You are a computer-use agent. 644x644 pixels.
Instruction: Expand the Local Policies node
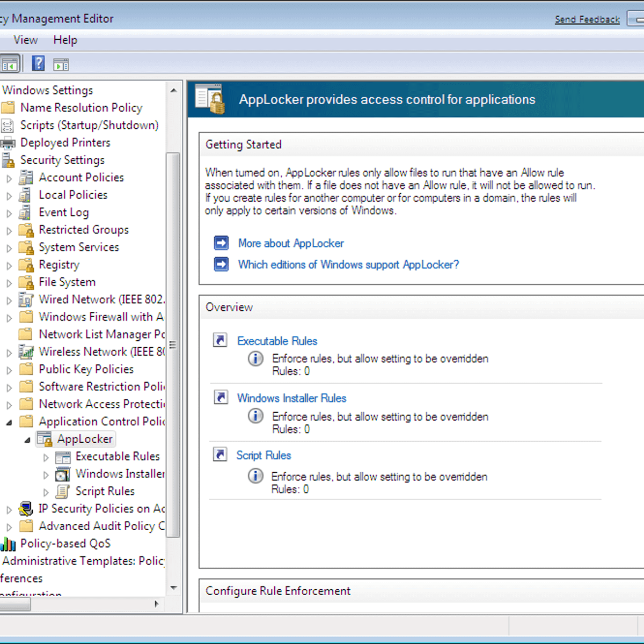9,196
